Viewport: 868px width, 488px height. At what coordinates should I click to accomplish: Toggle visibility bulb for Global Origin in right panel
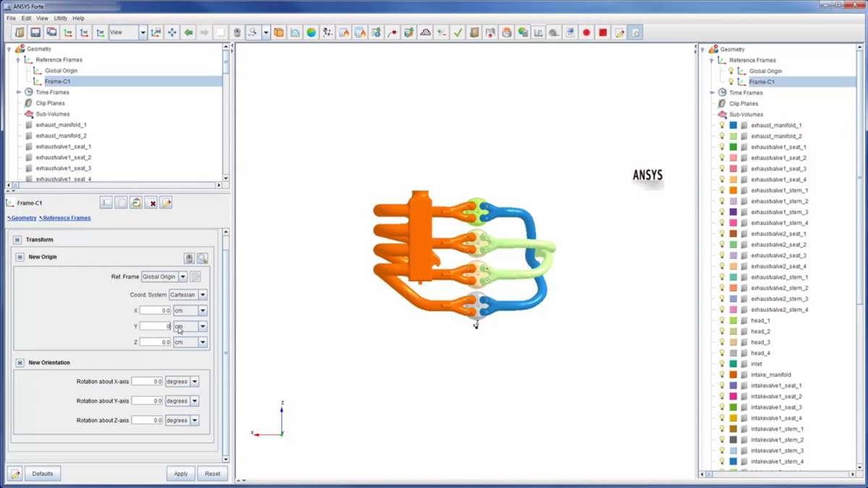point(731,71)
